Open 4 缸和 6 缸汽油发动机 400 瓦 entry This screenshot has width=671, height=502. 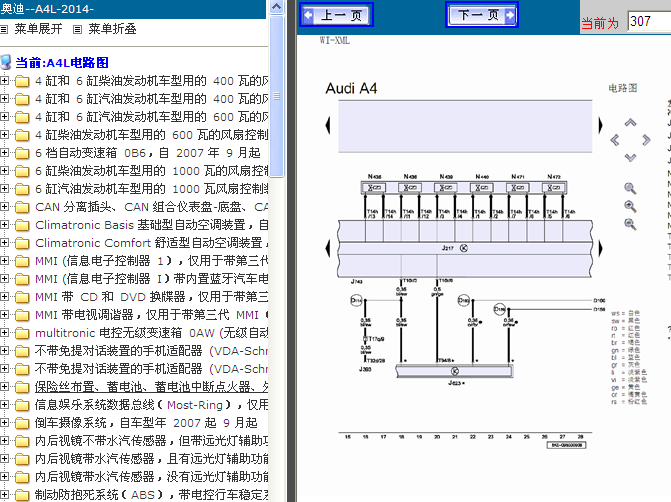tap(151, 99)
